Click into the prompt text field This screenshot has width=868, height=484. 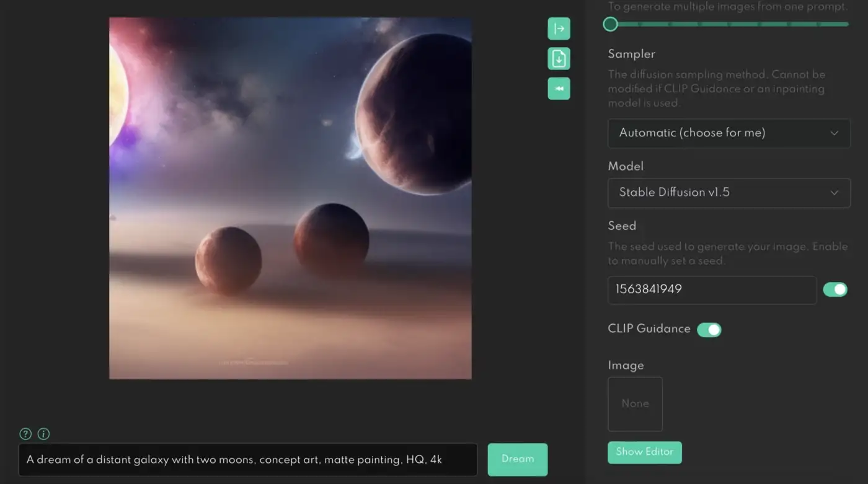(248, 460)
